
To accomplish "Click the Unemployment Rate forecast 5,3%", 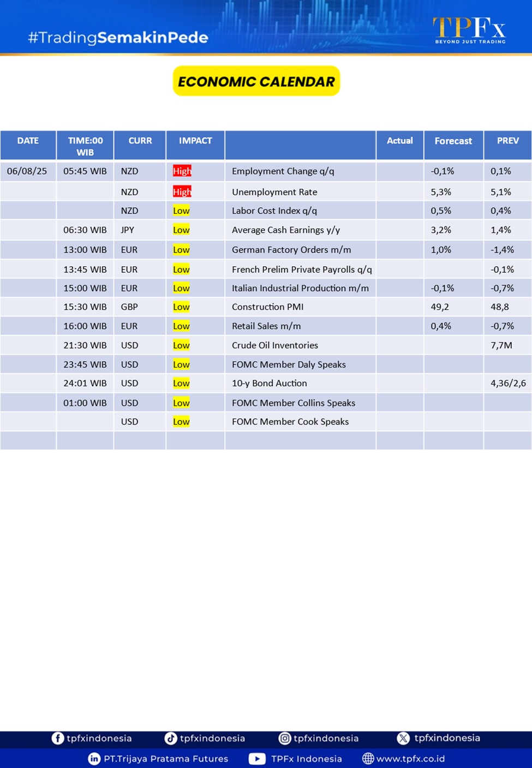I will (x=441, y=192).
